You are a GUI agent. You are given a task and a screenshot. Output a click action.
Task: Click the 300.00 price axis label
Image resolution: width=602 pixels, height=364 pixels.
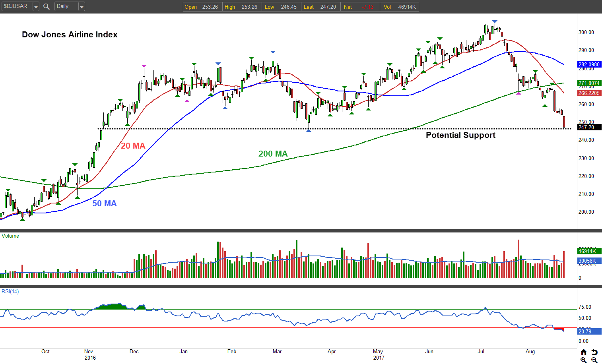[x=586, y=32]
